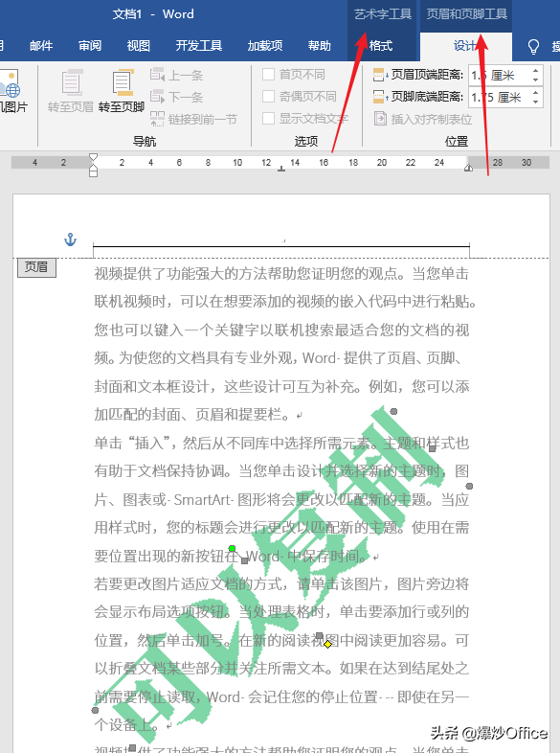Click the 艺术字工具 contextual tab header

click(x=383, y=14)
